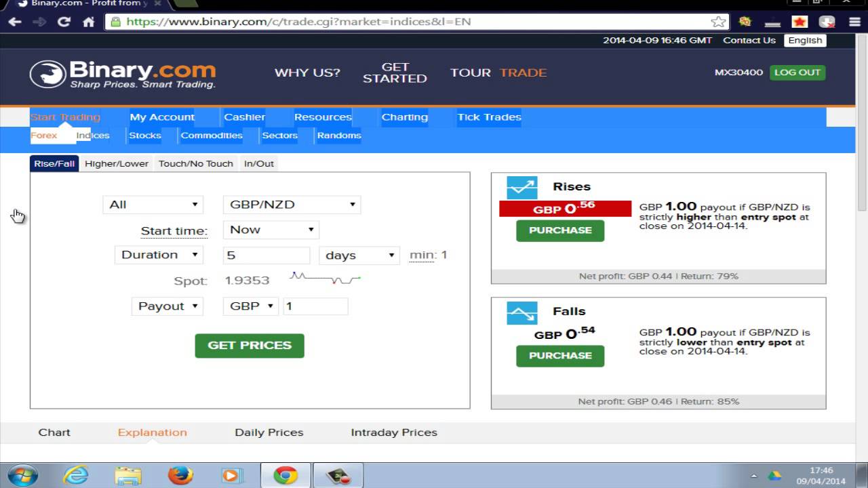
Task: Open the Start time 'Now' dropdown
Action: [271, 230]
